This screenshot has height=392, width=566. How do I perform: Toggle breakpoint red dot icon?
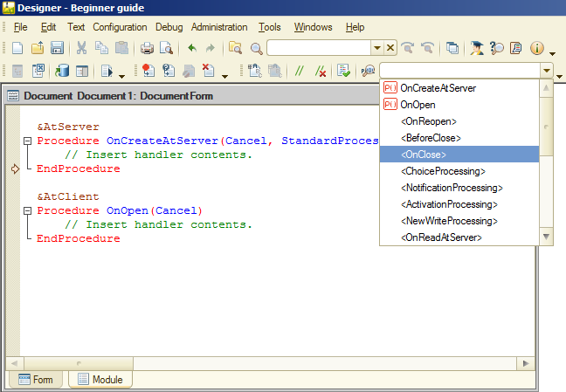click(148, 71)
